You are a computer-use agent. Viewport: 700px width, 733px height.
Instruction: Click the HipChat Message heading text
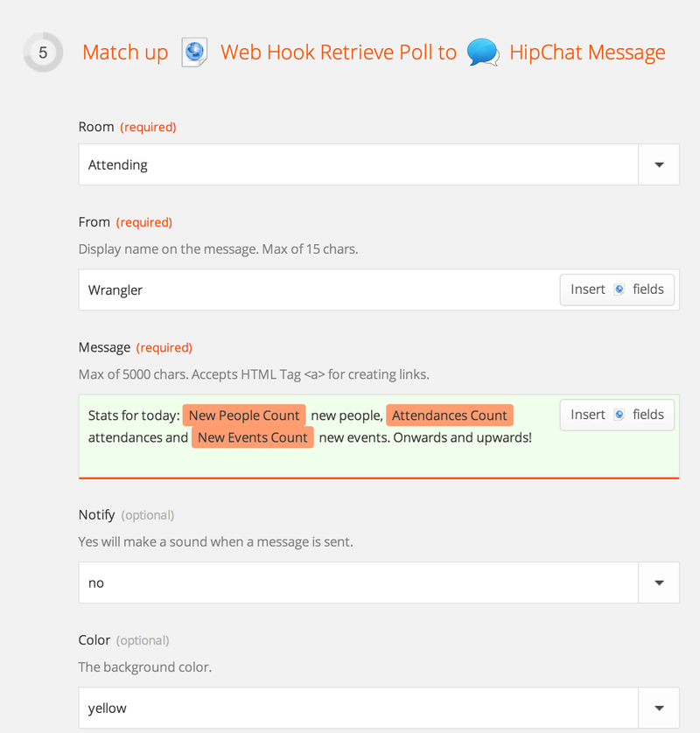(x=587, y=52)
